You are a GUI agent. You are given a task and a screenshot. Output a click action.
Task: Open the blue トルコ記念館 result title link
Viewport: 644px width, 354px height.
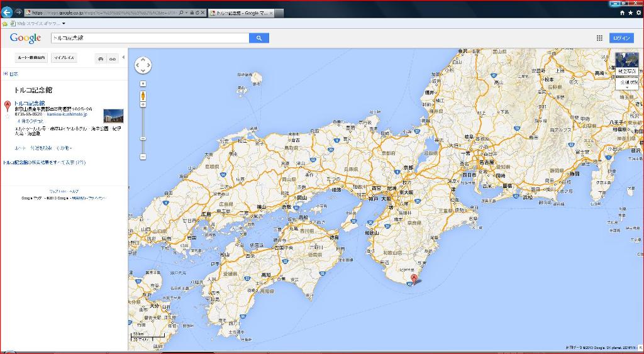point(30,103)
